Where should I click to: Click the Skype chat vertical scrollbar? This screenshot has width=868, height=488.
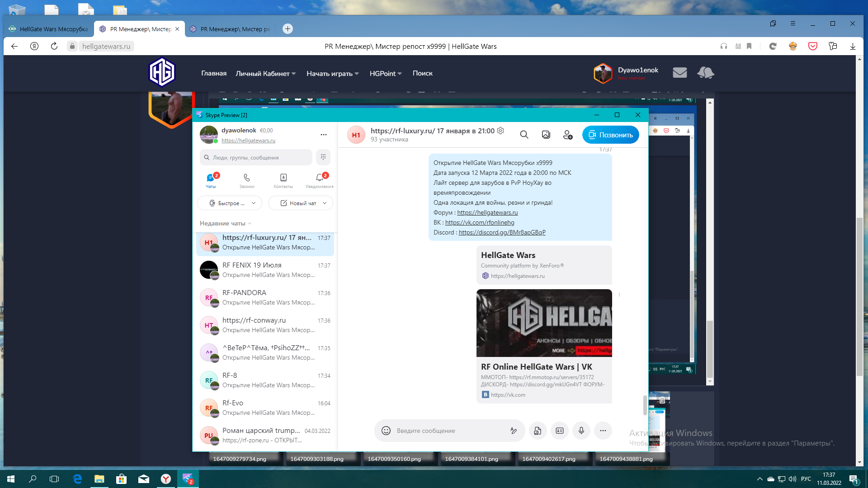645,405
